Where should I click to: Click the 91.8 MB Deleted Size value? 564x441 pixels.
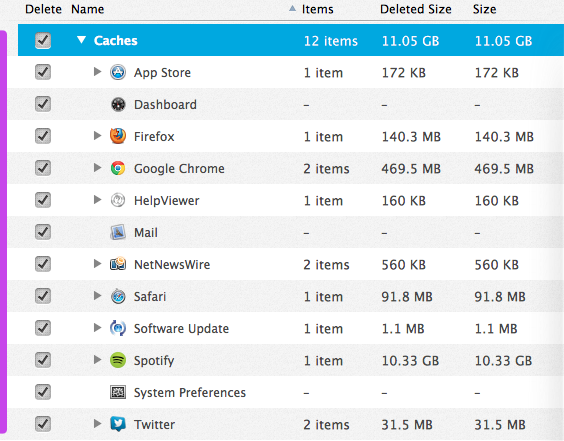tap(407, 297)
